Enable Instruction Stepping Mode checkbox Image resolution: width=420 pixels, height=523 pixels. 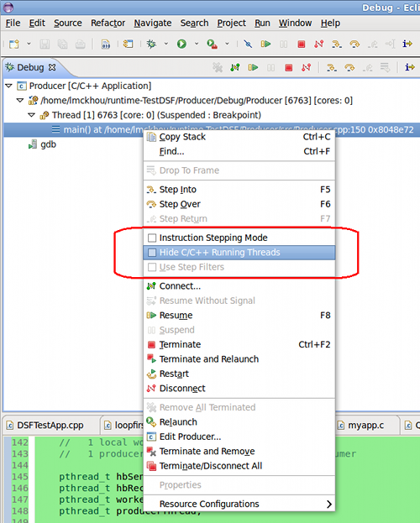(x=152, y=238)
